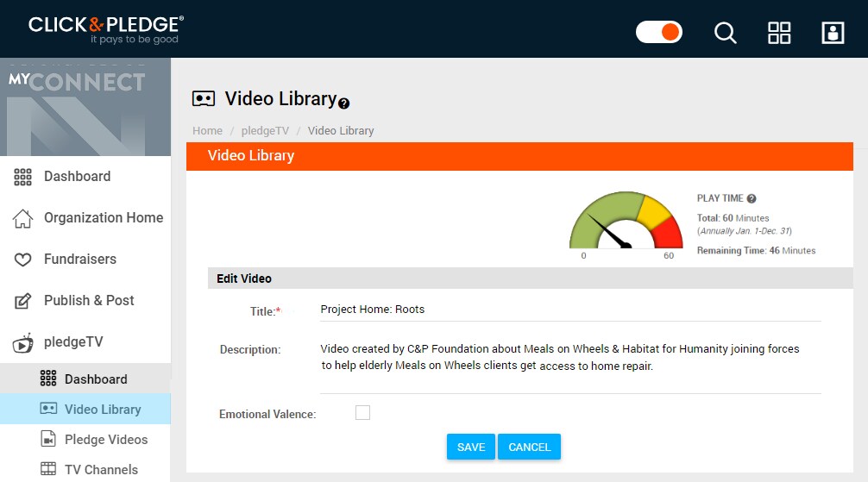Click the Dashboard grid icon in sidebar
This screenshot has width=868, height=482.
tap(22, 177)
